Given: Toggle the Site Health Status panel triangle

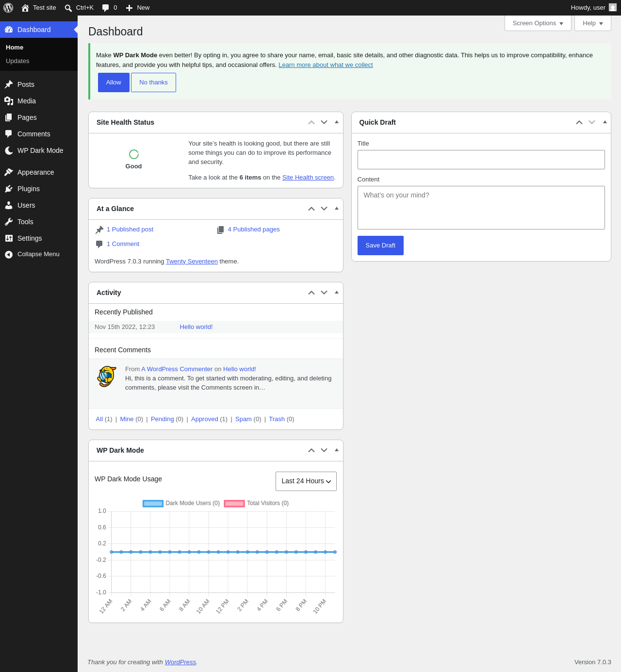Looking at the screenshot, I should [337, 122].
